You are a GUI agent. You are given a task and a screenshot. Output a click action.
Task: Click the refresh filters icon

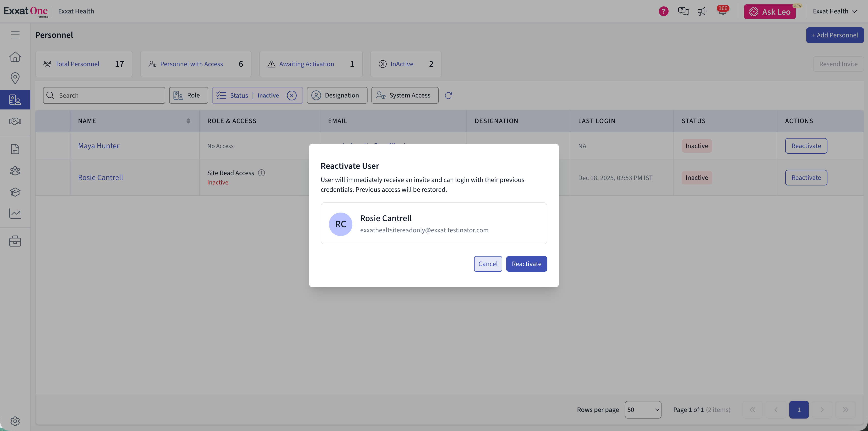point(448,95)
